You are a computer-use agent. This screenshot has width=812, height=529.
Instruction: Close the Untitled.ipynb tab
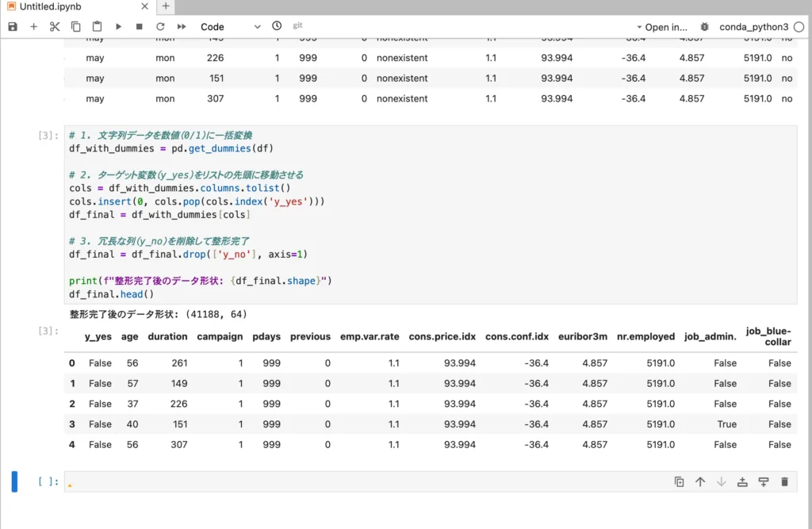tap(144, 6)
